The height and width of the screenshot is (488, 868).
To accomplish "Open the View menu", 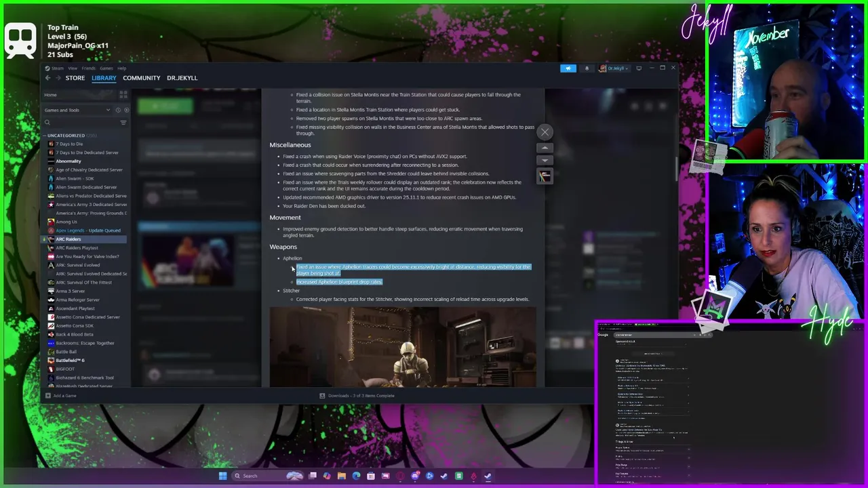I will coord(73,68).
